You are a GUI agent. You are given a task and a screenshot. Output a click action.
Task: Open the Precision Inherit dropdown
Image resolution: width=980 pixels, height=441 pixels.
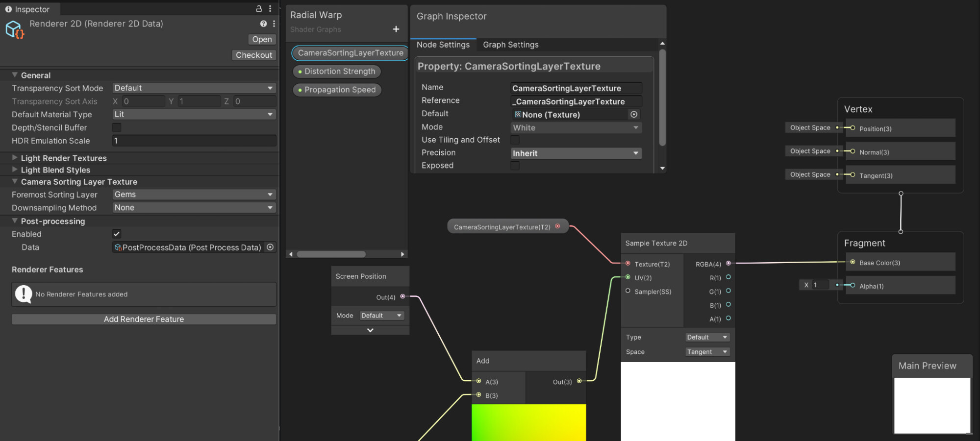coord(576,153)
